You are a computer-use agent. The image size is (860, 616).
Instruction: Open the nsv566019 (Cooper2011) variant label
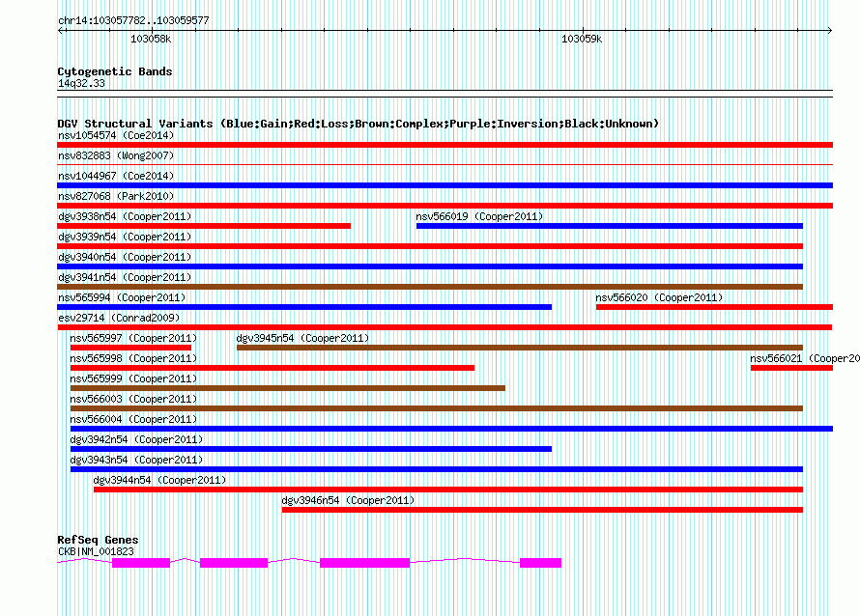click(x=479, y=216)
